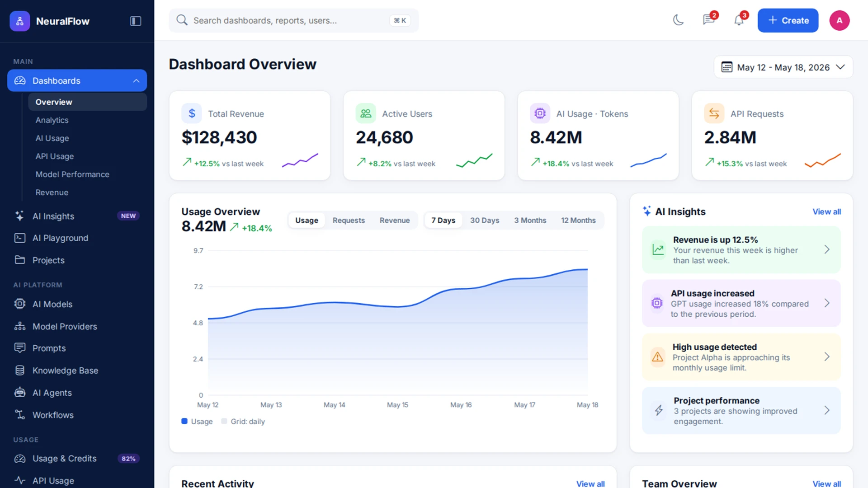Viewport: 868px width, 488px height.
Task: Click View all in Recent Activity
Action: [590, 483]
